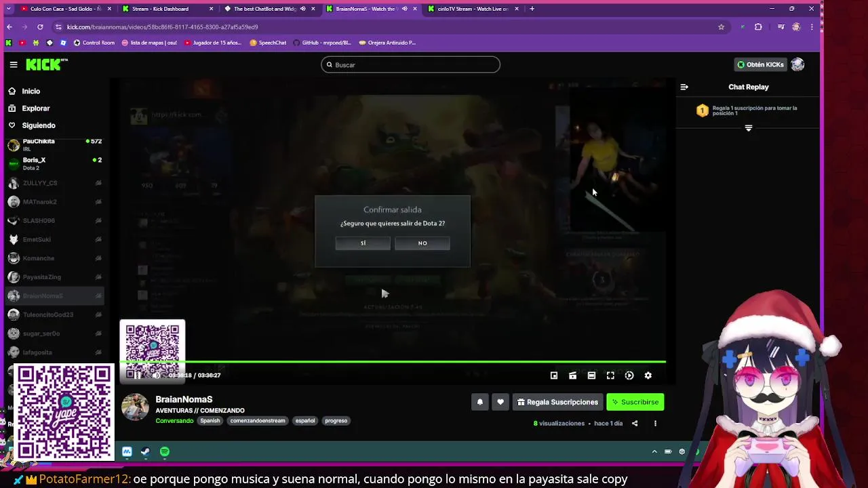The image size is (868, 488).
Task: Switch to cirilоTV Stream browser tab
Action: [x=471, y=9]
